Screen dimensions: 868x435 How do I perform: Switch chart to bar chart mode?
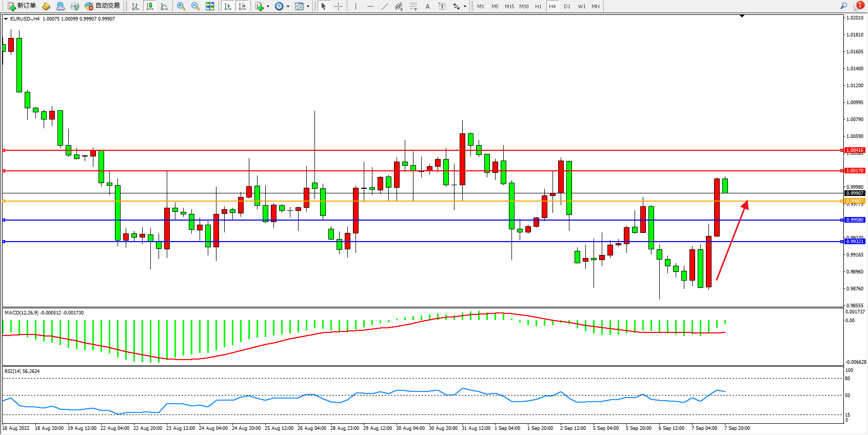coord(135,6)
